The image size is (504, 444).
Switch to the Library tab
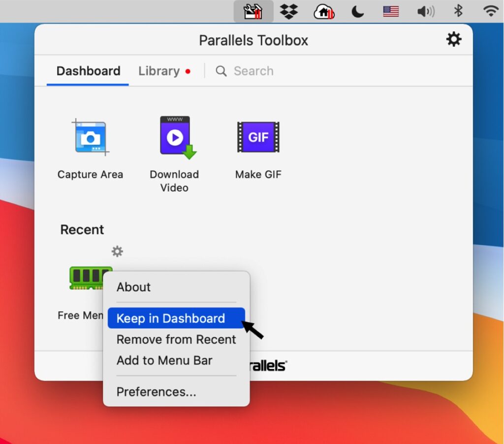click(x=159, y=71)
